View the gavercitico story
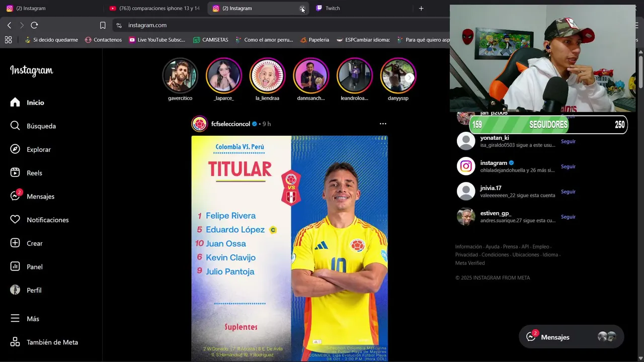644x362 pixels. (x=180, y=76)
